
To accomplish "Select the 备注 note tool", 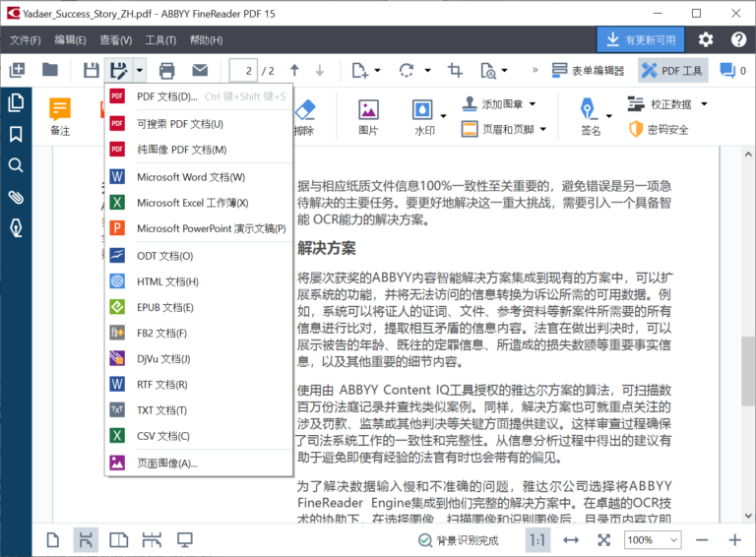I will 60,116.
